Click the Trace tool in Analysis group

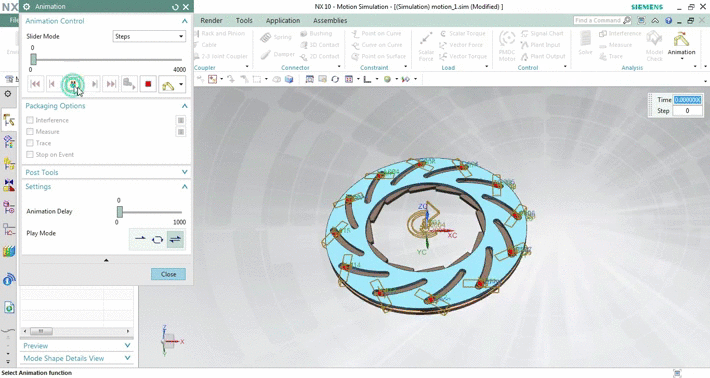point(611,56)
